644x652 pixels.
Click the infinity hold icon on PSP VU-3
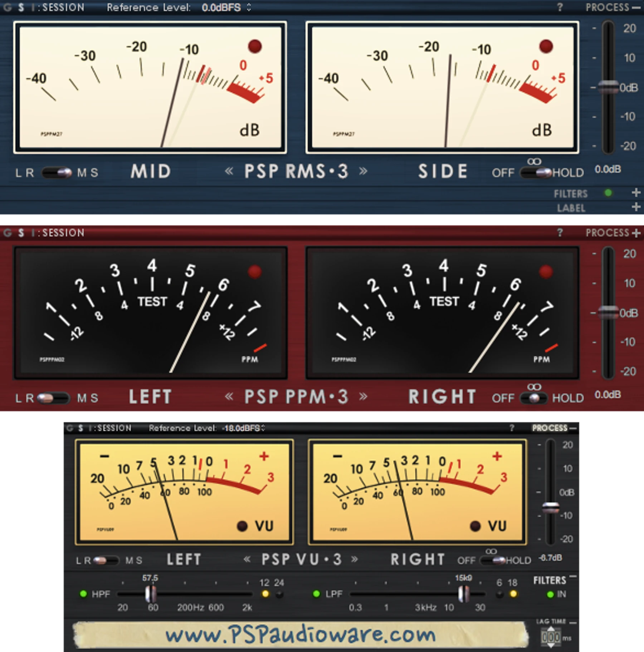(491, 551)
